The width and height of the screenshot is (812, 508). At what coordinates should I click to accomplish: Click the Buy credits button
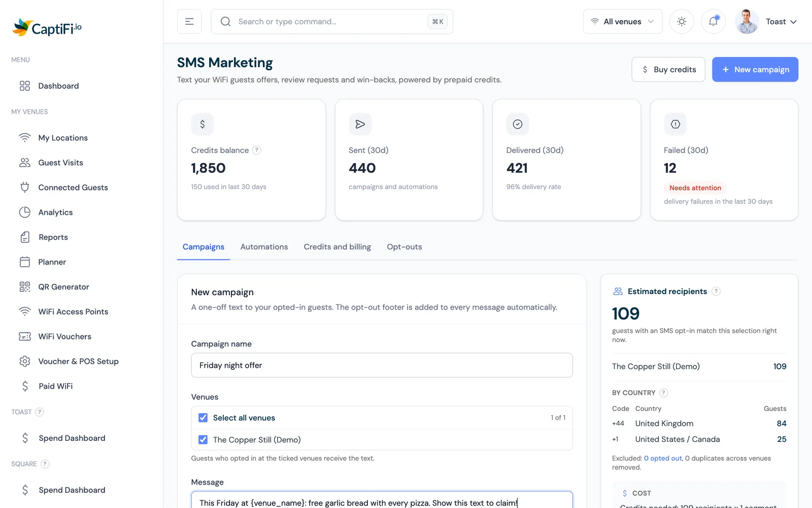tap(668, 70)
